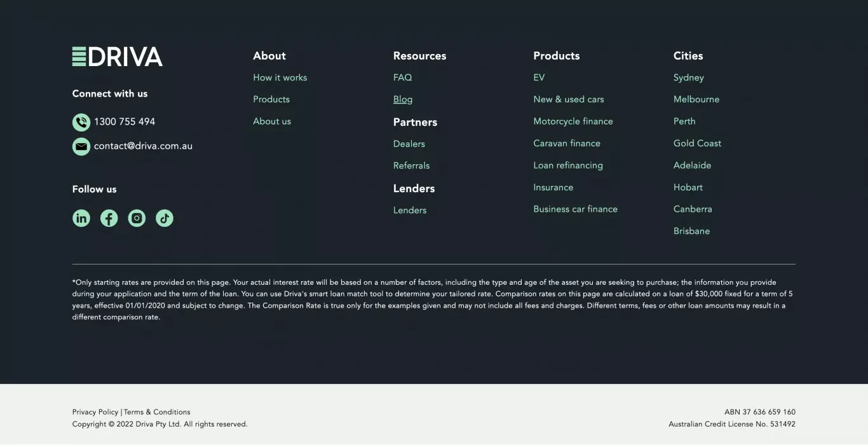Open Caravan finance link
868x447 pixels.
[x=567, y=143]
